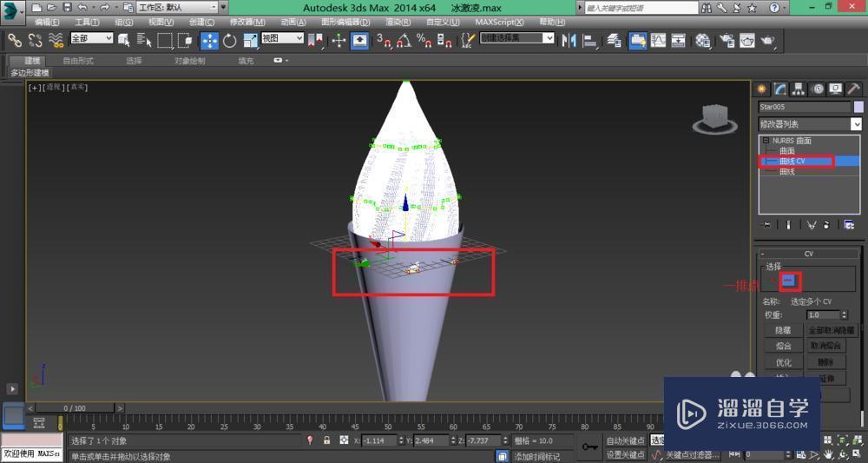Image resolution: width=868 pixels, height=463 pixels.
Task: Activate the Select and Rotate tool
Action: (230, 41)
